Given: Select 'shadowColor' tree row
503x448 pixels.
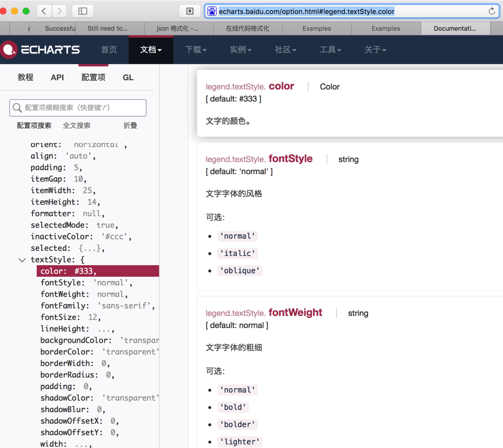Looking at the screenshot, I should pyautogui.click(x=100, y=398).
